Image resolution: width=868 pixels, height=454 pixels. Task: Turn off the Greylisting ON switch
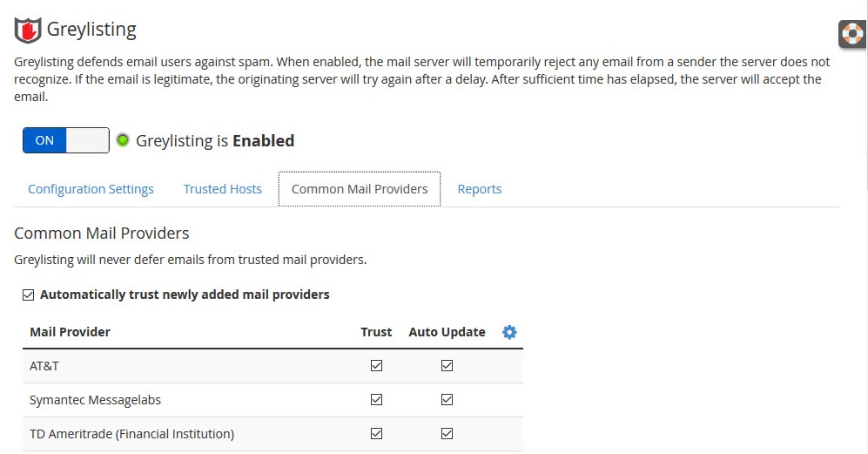click(x=66, y=140)
